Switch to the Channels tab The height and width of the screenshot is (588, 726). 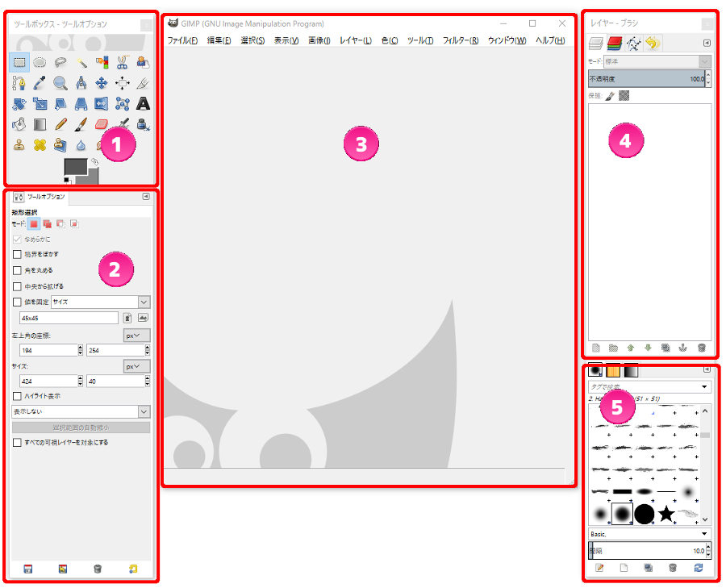(615, 43)
